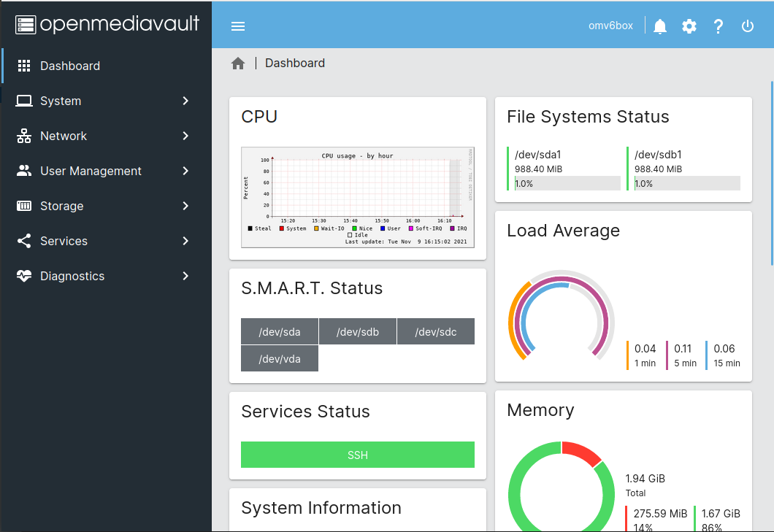Click the System monitor icon in sidebar

pyautogui.click(x=23, y=101)
